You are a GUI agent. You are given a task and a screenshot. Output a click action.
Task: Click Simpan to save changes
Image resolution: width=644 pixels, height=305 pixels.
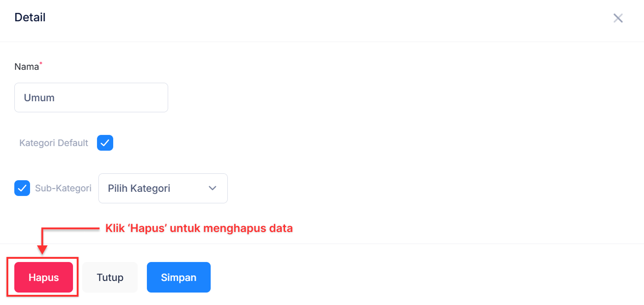pyautogui.click(x=179, y=277)
